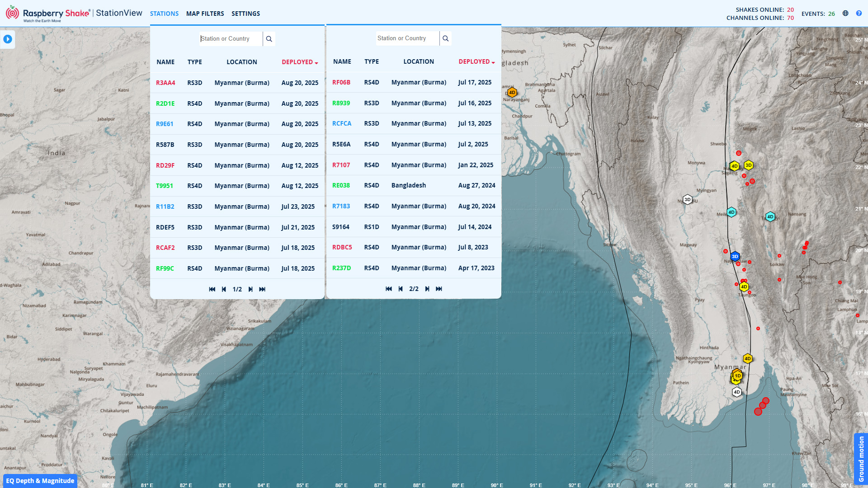Focus right Station or Country search field
This screenshot has width=868, height=488.
click(407, 38)
